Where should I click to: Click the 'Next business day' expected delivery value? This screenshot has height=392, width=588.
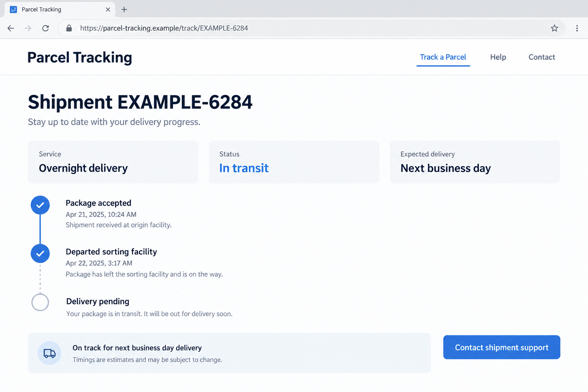(x=446, y=168)
